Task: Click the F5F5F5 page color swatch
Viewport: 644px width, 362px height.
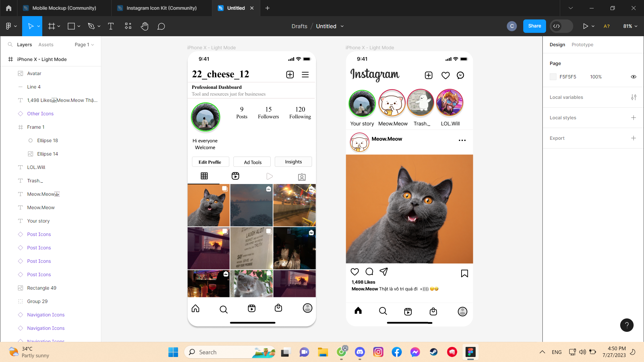Action: pyautogui.click(x=553, y=77)
